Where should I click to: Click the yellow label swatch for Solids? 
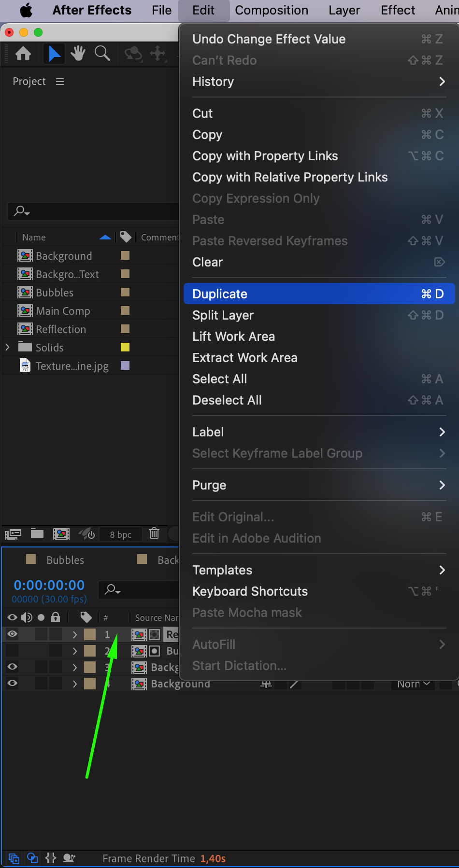pyautogui.click(x=125, y=347)
